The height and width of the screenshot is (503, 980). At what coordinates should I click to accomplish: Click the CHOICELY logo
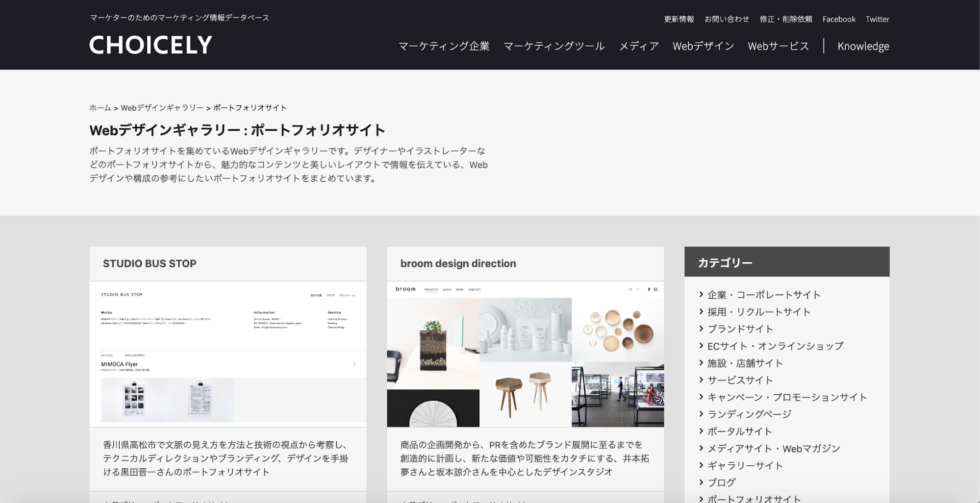(151, 45)
